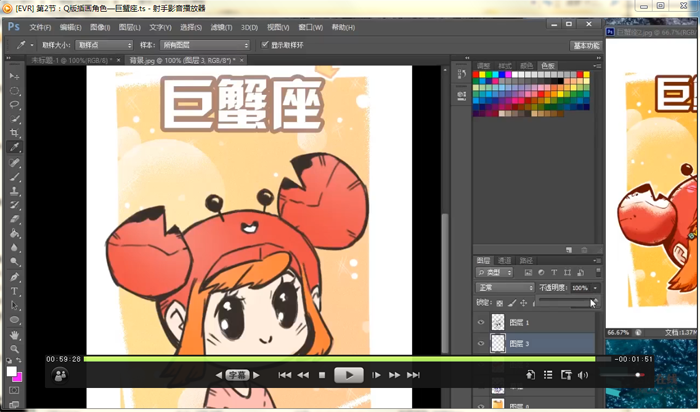The height and width of the screenshot is (412, 700).
Task: Select the Type (T) tool
Action: tap(15, 291)
